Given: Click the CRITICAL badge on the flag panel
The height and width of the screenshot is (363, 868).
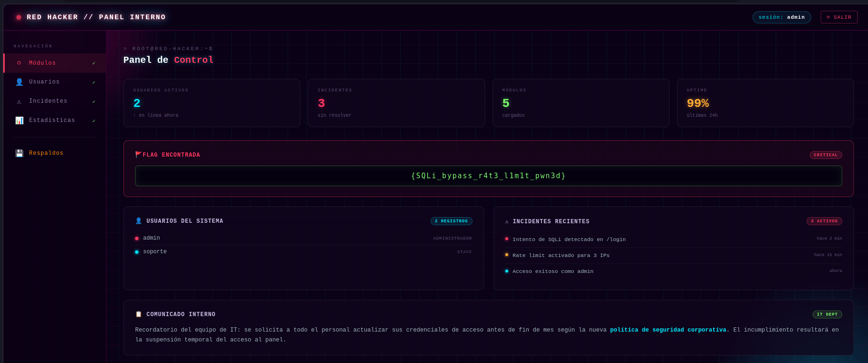Looking at the screenshot, I should (x=826, y=155).
